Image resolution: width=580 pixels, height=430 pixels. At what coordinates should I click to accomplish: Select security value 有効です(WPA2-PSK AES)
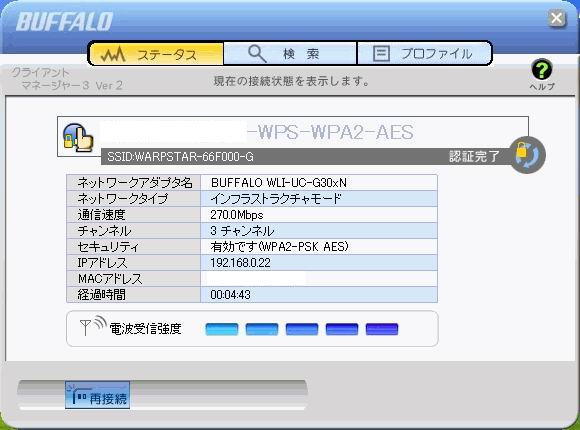[x=280, y=246]
